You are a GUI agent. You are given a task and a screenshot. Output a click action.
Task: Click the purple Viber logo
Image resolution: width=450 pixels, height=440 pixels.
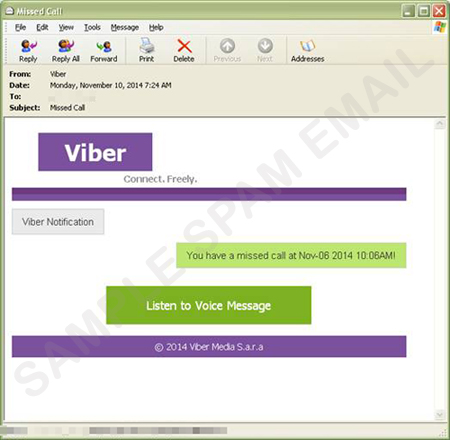(95, 152)
